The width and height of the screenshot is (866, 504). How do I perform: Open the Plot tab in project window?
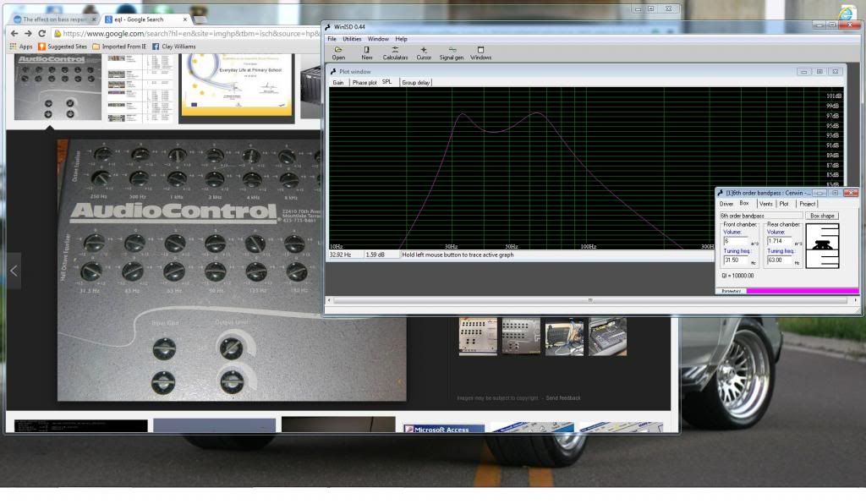[x=784, y=205]
